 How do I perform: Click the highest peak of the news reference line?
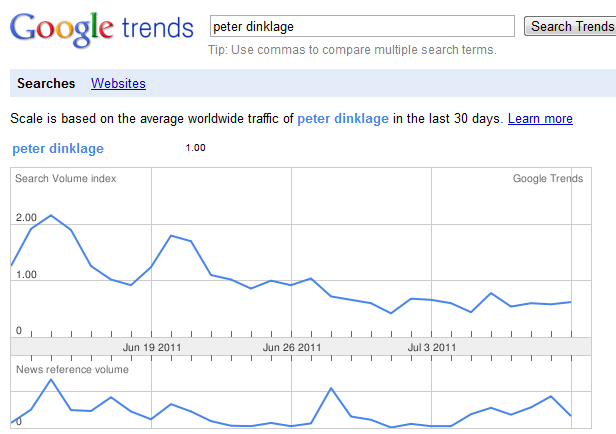point(51,379)
